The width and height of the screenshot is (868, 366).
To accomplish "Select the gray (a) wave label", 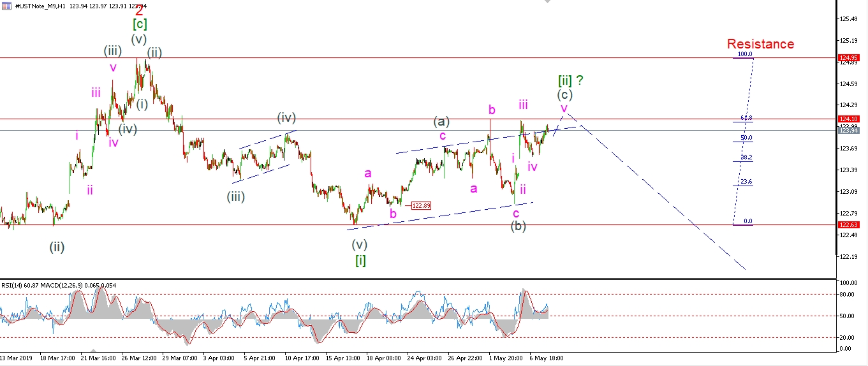I will point(442,121).
